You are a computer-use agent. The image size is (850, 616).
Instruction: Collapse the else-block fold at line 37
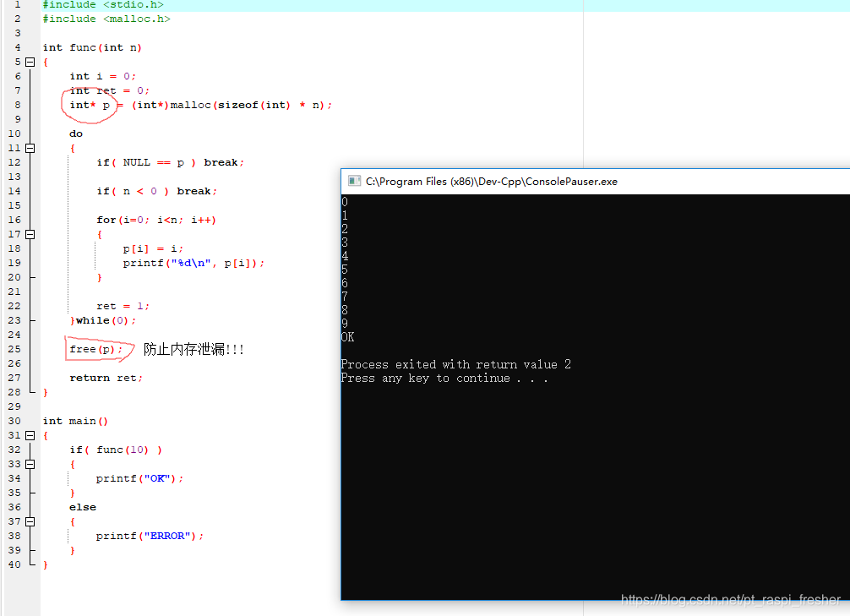pyautogui.click(x=30, y=521)
